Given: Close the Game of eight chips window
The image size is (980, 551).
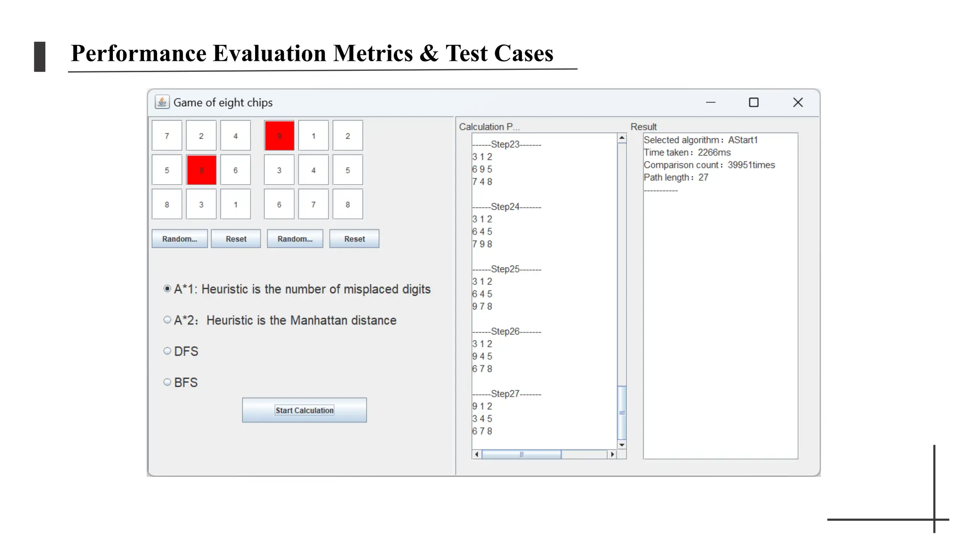Looking at the screenshot, I should click(x=798, y=102).
